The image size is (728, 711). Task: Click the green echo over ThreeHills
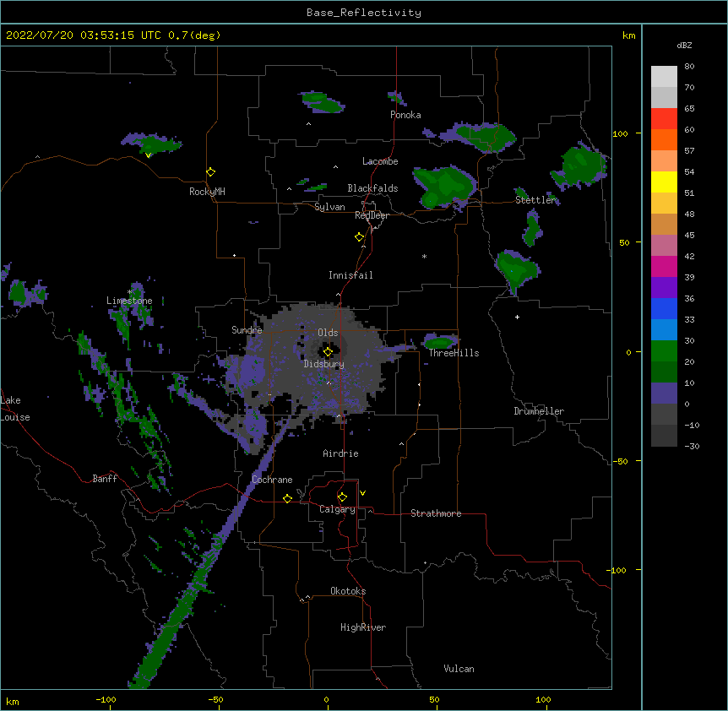[x=439, y=342]
